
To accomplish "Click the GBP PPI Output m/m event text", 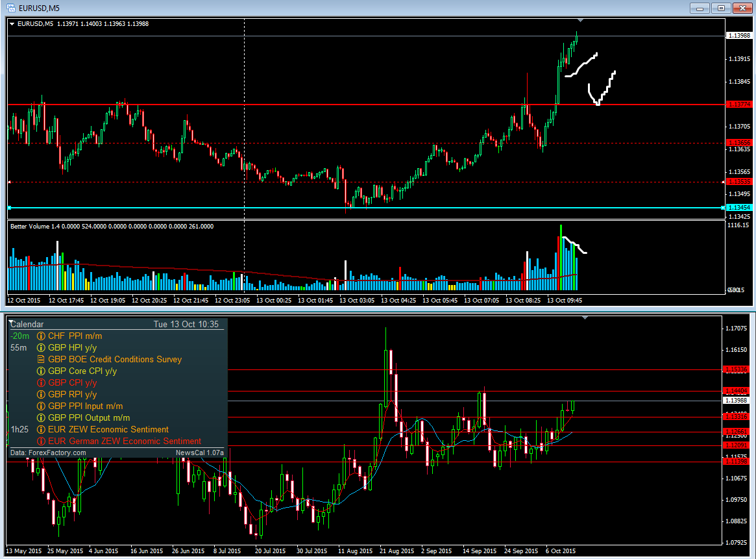I will 89,417.
